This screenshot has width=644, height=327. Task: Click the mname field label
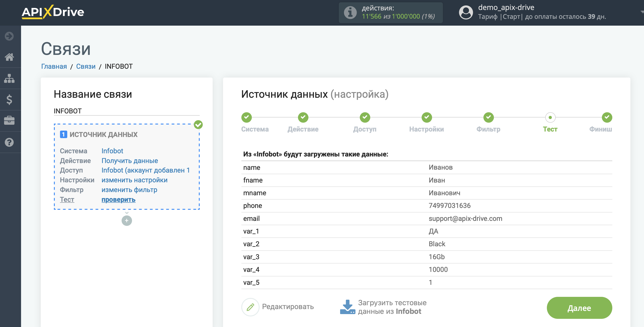pyautogui.click(x=255, y=193)
